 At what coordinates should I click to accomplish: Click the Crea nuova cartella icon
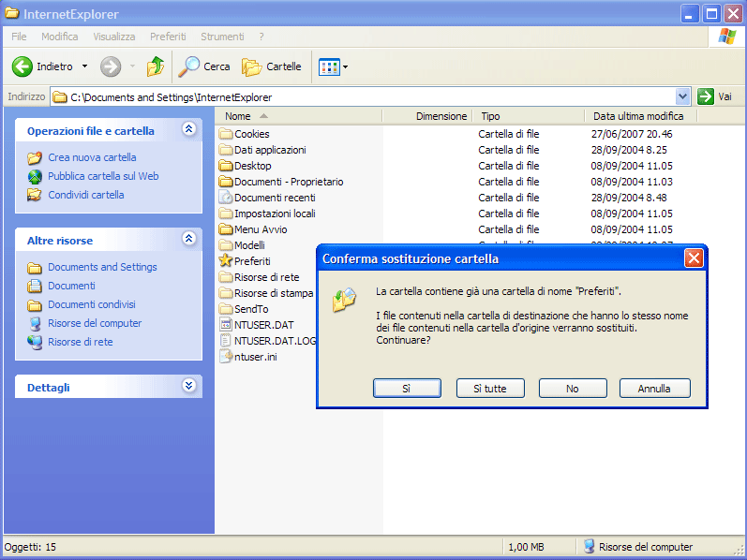(35, 157)
